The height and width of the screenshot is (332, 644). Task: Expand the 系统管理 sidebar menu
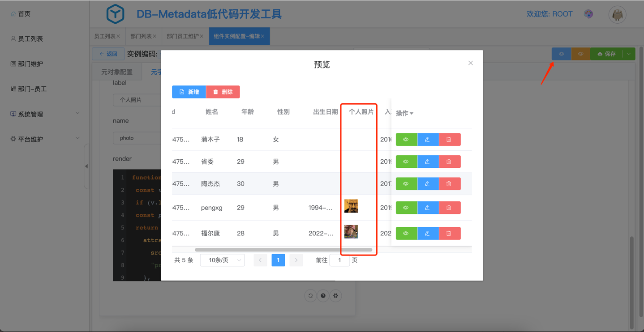(x=45, y=114)
